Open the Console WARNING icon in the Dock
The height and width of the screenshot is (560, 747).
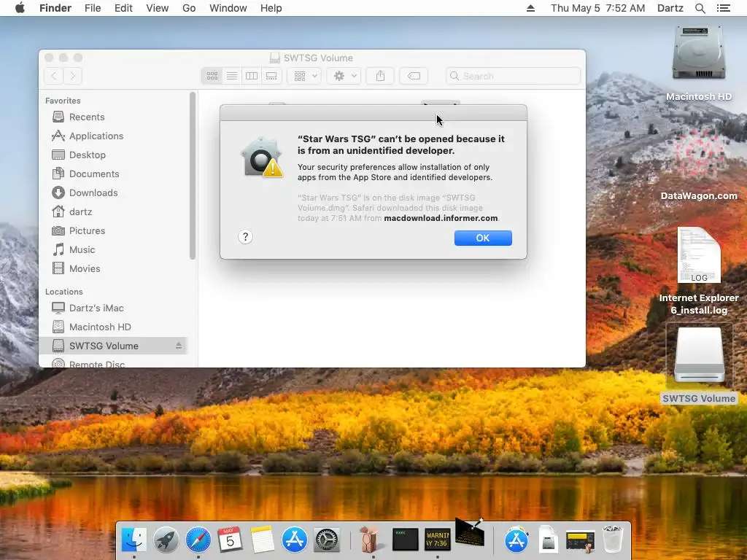tap(438, 540)
